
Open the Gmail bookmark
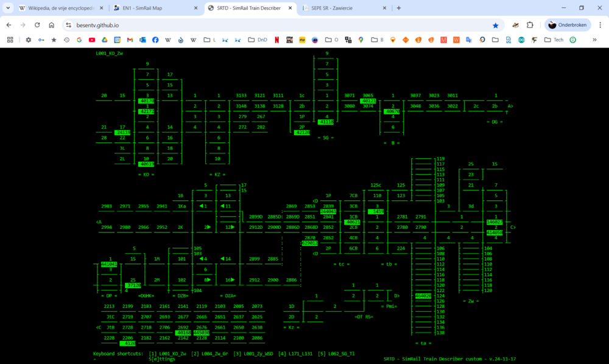[x=130, y=40]
